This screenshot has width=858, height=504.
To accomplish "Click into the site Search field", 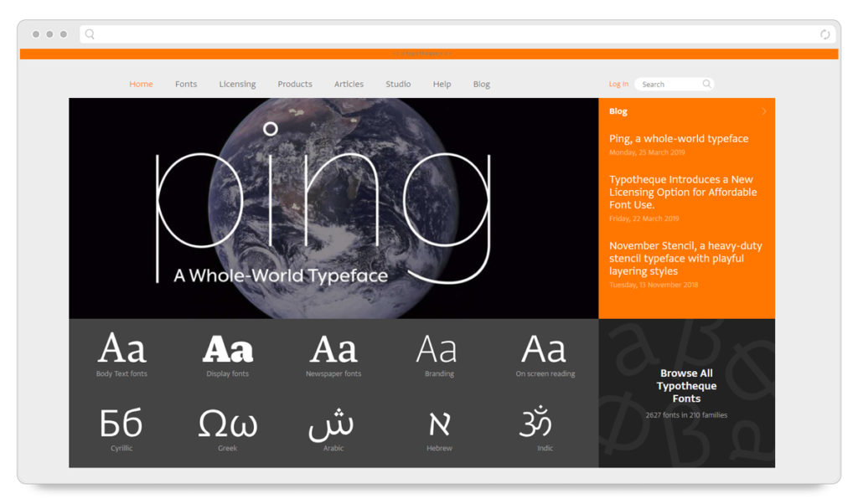I will tap(675, 84).
